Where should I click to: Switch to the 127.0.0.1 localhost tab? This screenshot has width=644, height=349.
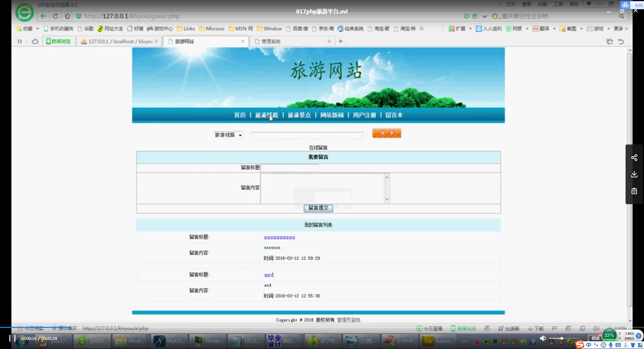(x=119, y=42)
